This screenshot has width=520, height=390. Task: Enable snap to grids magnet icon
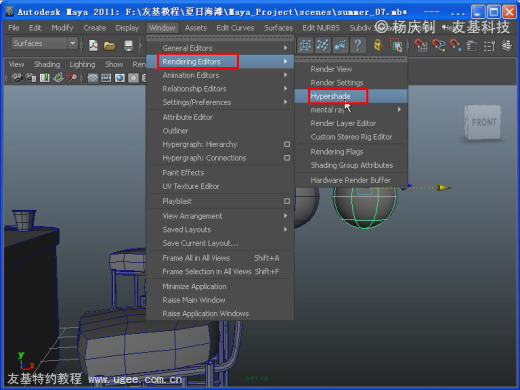coord(421,45)
